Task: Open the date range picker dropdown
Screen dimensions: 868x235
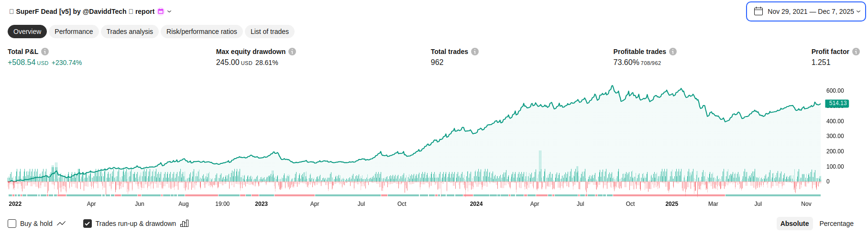Action: [x=806, y=11]
